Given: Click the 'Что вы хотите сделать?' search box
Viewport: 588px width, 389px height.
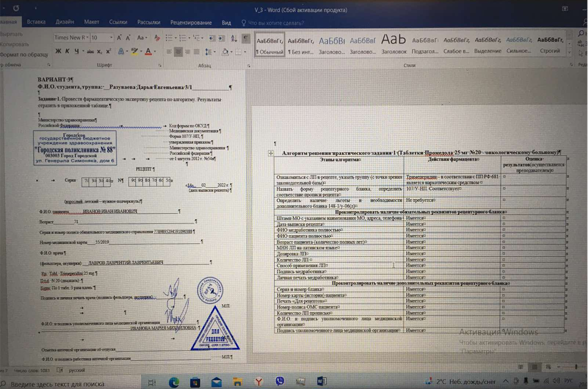Looking at the screenshot, I should (x=272, y=23).
